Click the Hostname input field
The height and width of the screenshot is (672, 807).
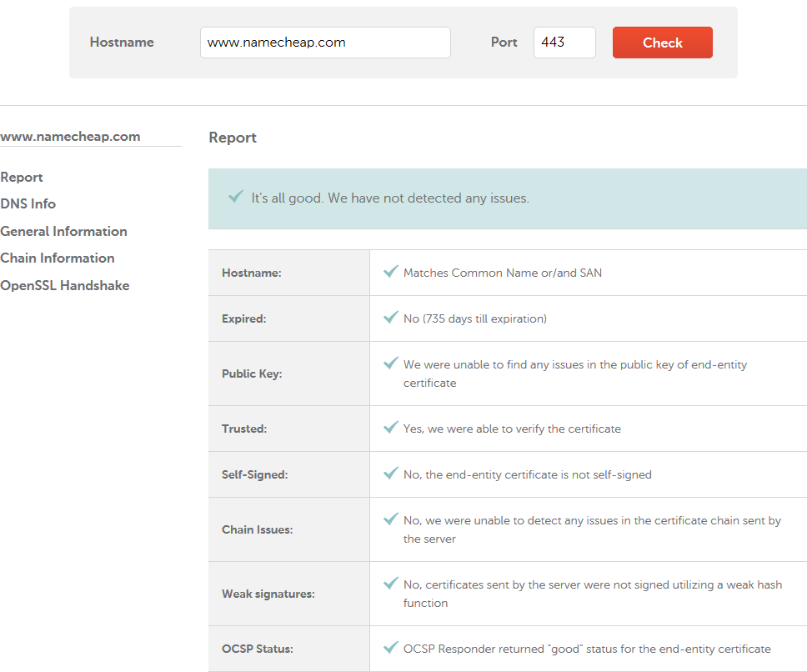click(325, 43)
